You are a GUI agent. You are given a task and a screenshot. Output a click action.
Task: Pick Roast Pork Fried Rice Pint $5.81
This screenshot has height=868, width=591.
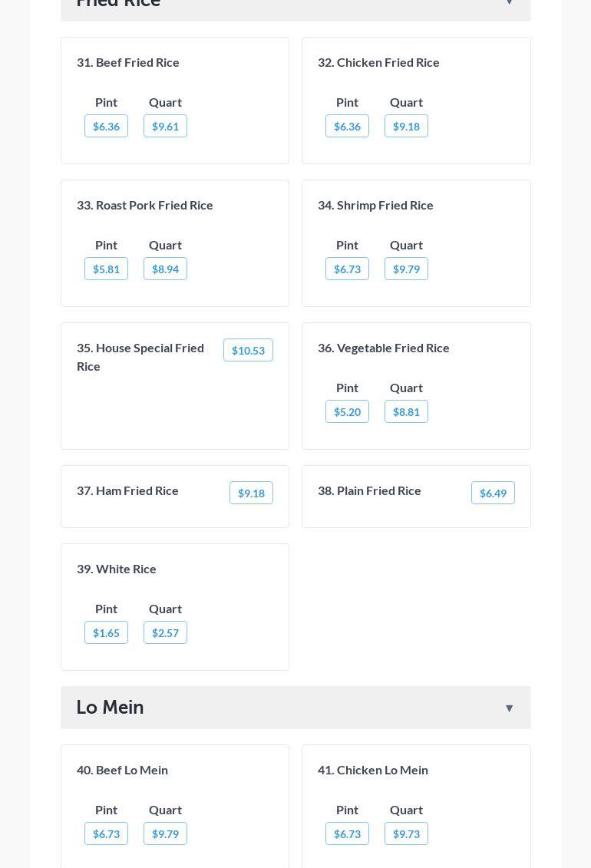click(x=106, y=269)
